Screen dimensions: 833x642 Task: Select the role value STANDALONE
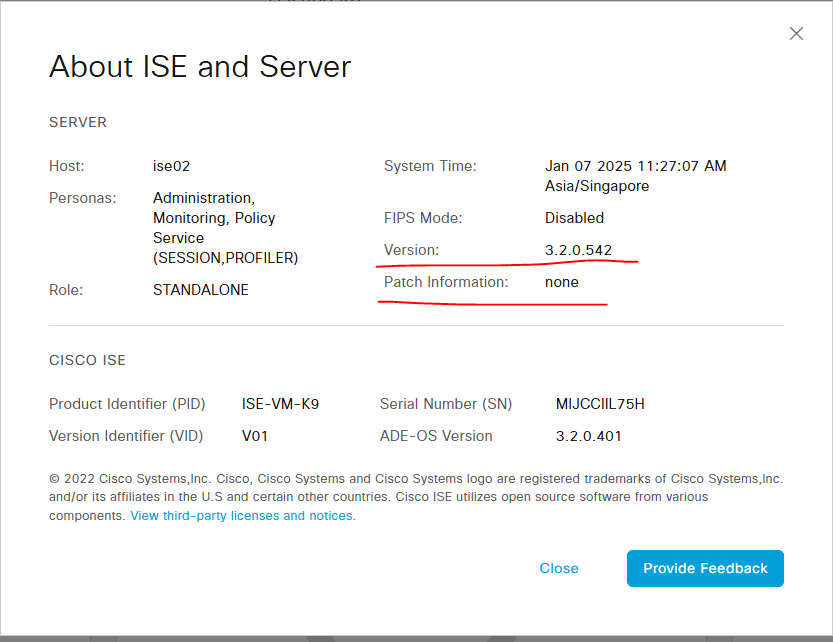pos(200,290)
